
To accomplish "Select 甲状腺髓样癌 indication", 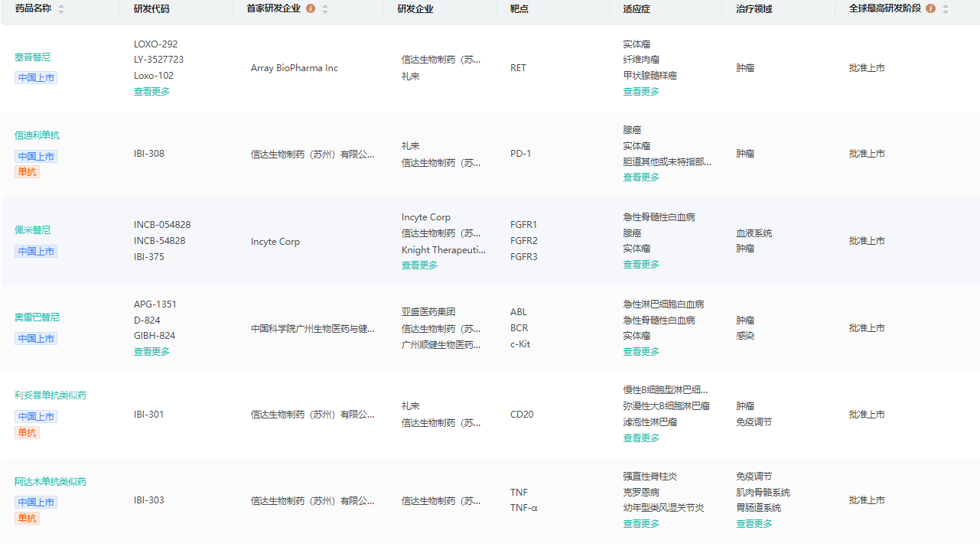I will click(650, 76).
